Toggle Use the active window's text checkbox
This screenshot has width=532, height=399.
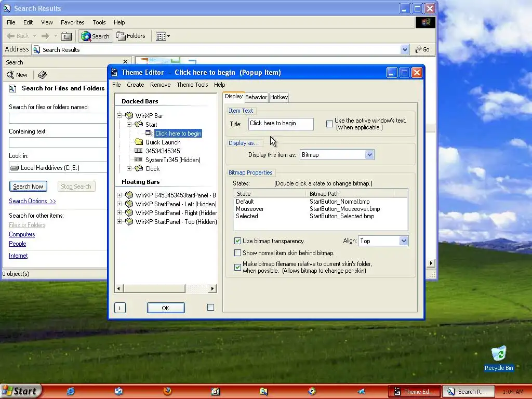pyautogui.click(x=329, y=124)
